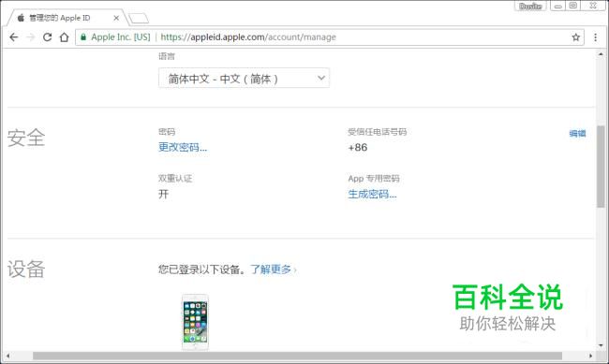
Task: Reload the Apple ID page
Action: [48, 37]
